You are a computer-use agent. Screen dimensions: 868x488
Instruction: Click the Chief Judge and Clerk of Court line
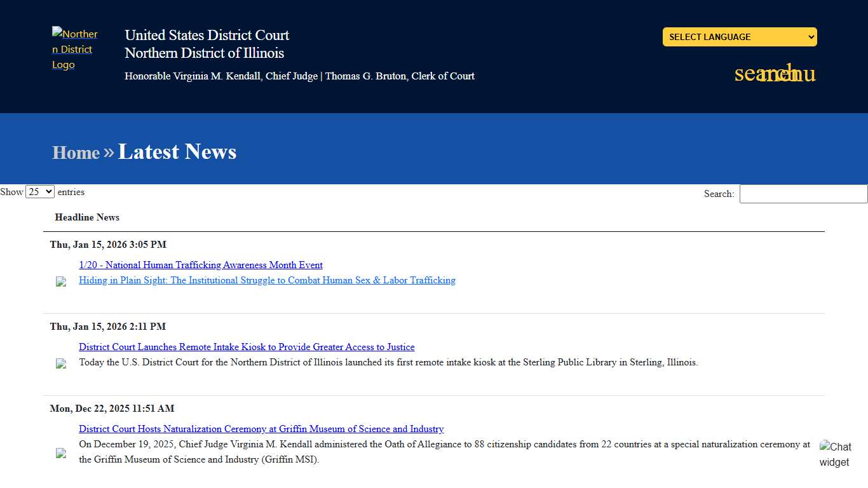[x=299, y=76]
